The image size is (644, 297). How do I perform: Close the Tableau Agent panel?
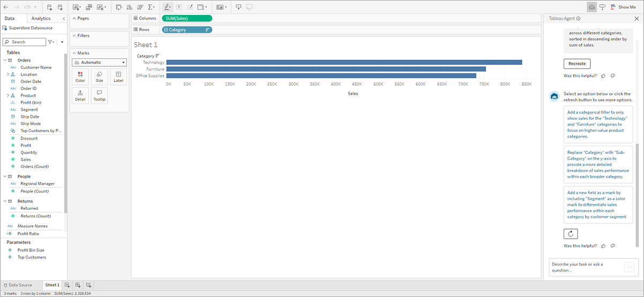click(x=635, y=18)
